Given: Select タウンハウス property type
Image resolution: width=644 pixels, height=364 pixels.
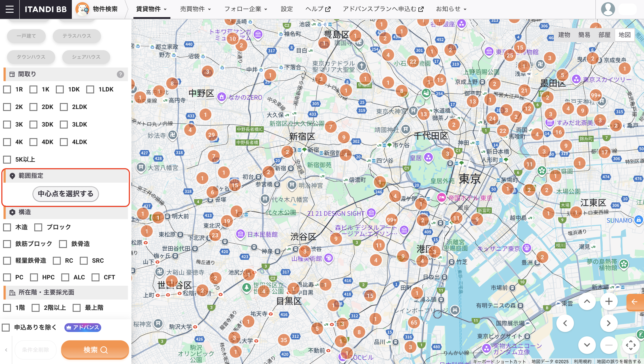Looking at the screenshot, I should point(31,57).
